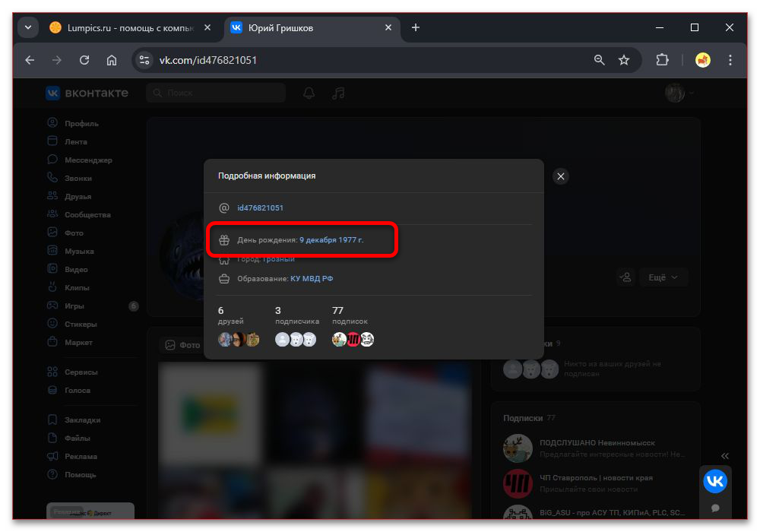760x532 pixels.
Task: Open the browser extensions menu
Action: pyautogui.click(x=662, y=60)
